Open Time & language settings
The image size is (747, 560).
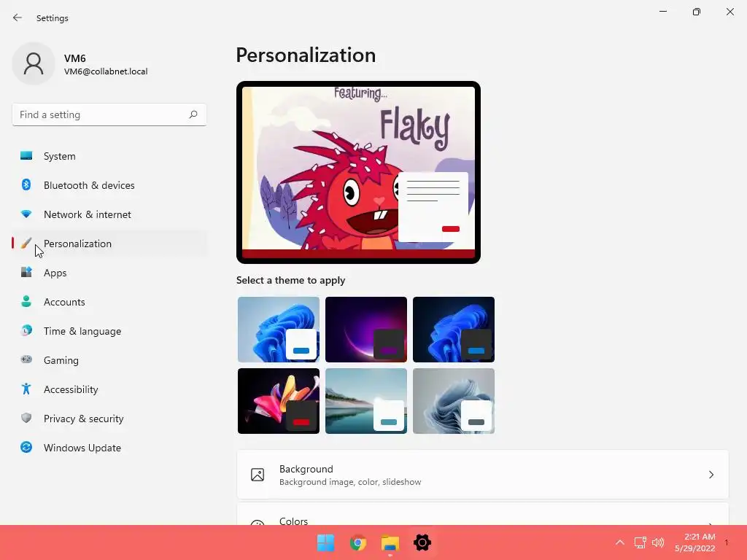pos(109,331)
